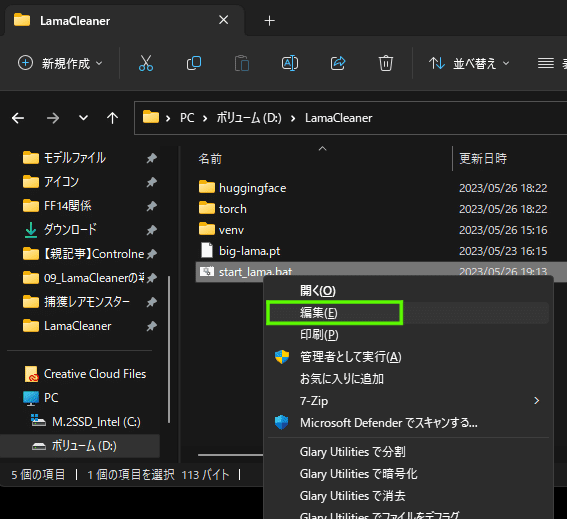Add a new tab with plus button
The height and width of the screenshot is (519, 567).
point(269,21)
